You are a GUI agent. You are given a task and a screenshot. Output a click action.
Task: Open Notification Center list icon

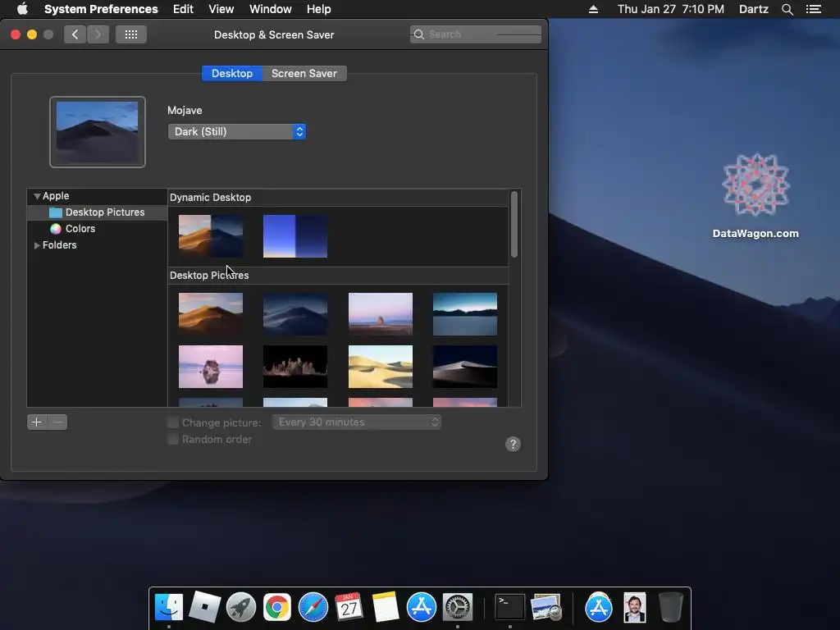(813, 9)
